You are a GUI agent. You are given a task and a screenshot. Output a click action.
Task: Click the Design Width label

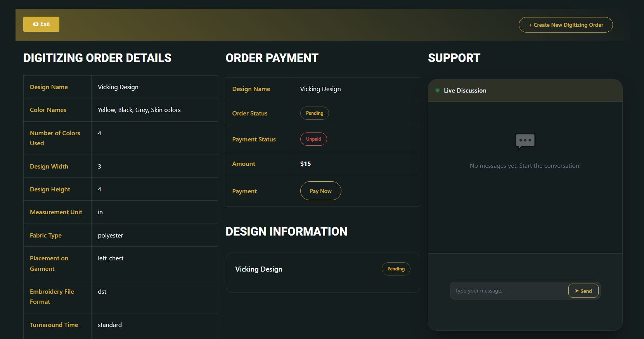pos(49,167)
